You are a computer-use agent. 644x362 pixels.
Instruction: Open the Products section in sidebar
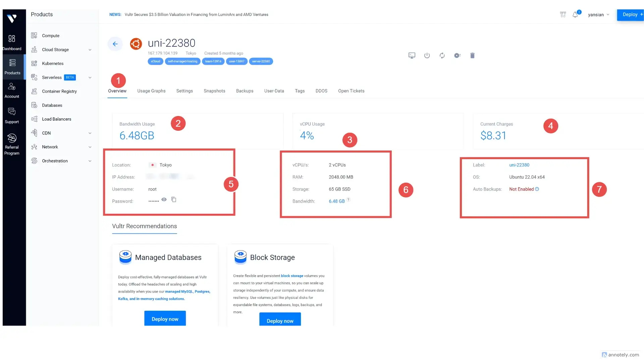point(12,67)
